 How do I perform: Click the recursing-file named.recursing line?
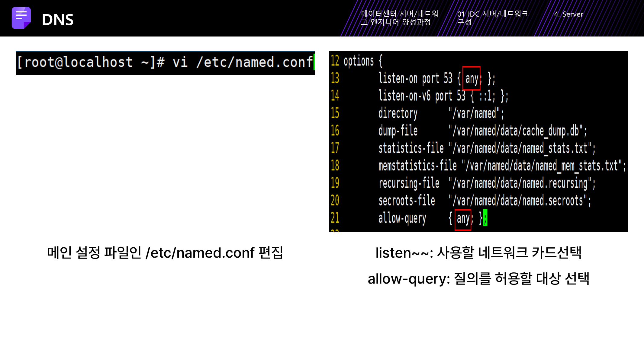(x=486, y=183)
